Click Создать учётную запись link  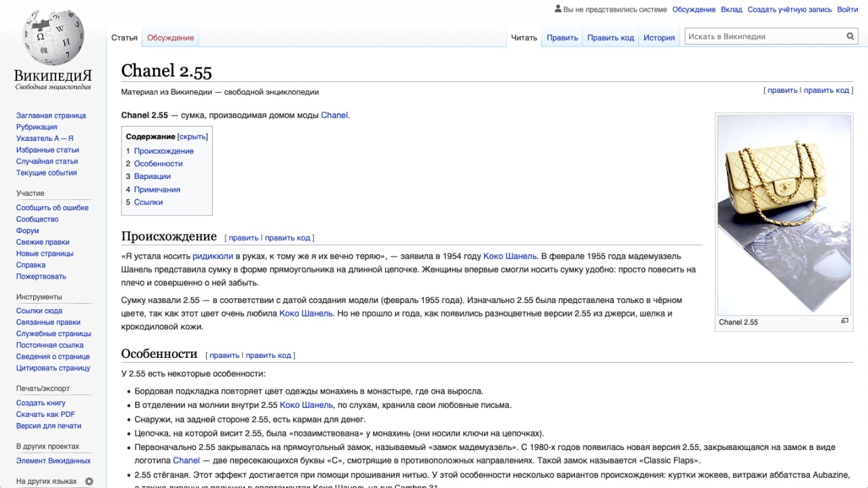(x=789, y=9)
